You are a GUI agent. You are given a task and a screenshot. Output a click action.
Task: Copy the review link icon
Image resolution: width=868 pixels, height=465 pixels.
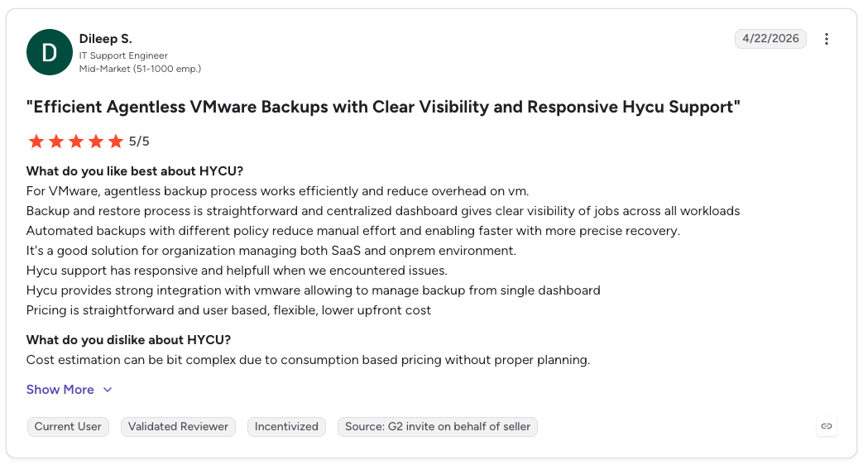point(826,426)
